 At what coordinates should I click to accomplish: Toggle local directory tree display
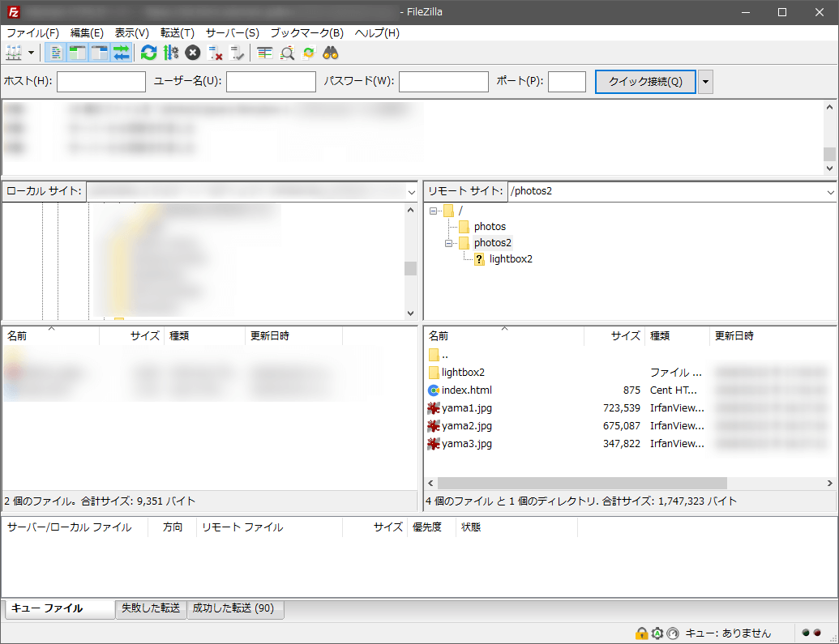click(x=78, y=53)
